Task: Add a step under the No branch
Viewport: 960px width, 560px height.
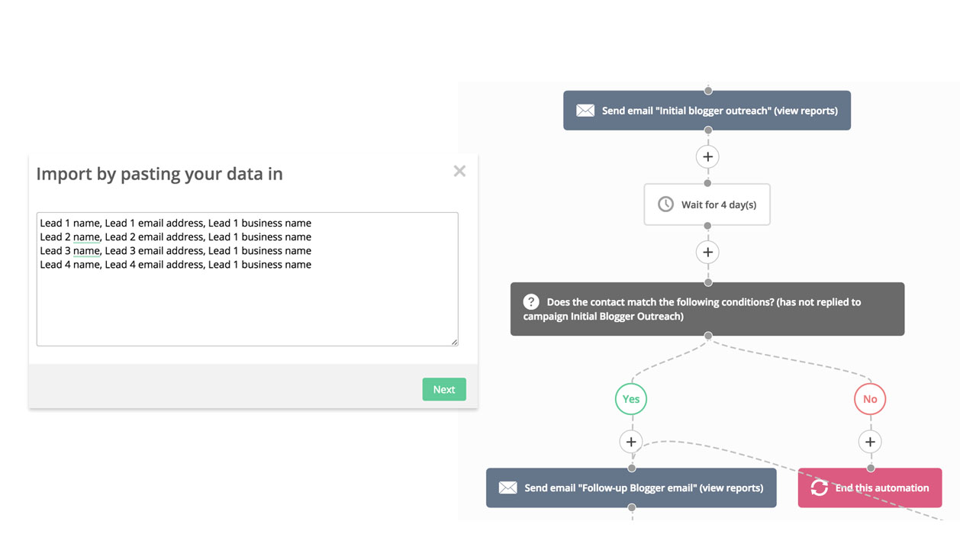Action: click(x=870, y=441)
